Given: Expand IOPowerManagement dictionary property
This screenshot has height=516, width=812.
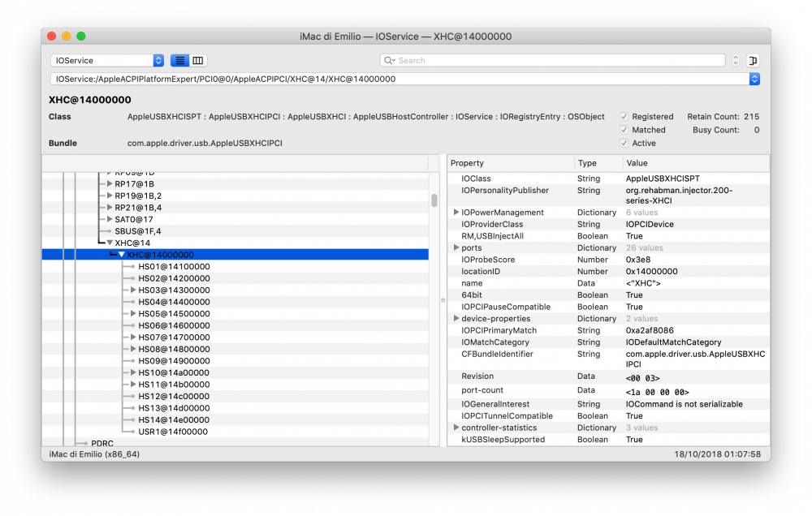Looking at the screenshot, I should tap(456, 213).
